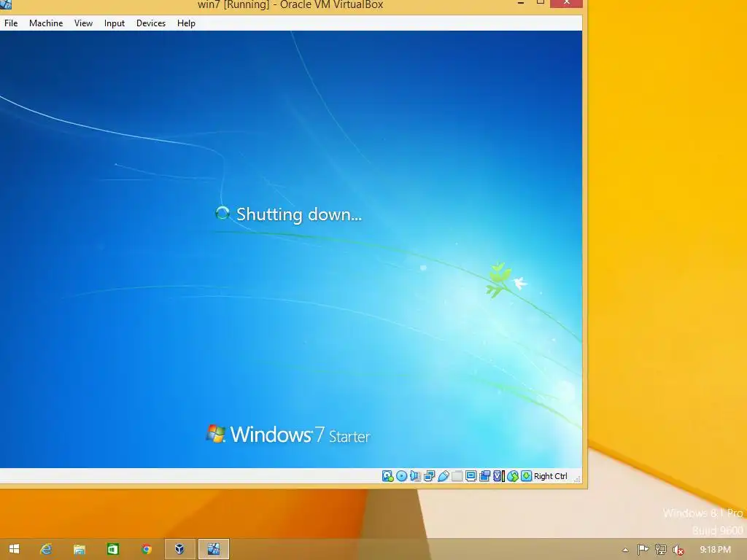Open the Action Center flag icon
Screen dimensions: 747x560
click(643, 550)
